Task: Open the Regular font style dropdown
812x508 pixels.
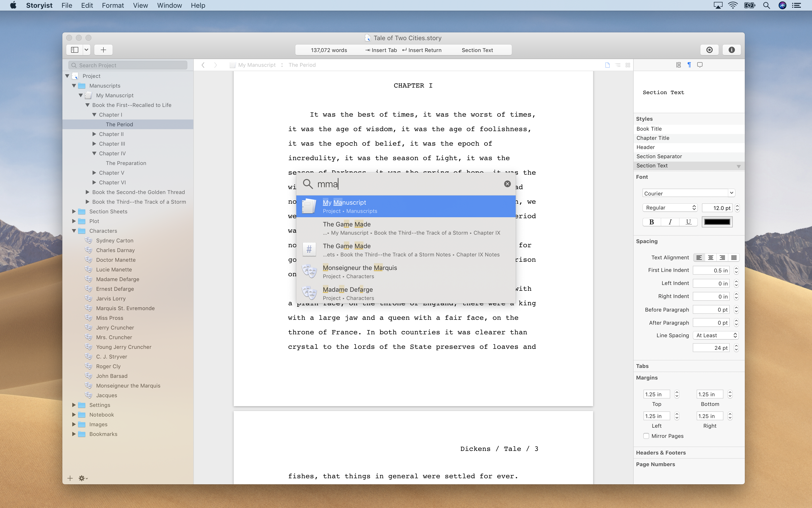Action: click(x=670, y=208)
